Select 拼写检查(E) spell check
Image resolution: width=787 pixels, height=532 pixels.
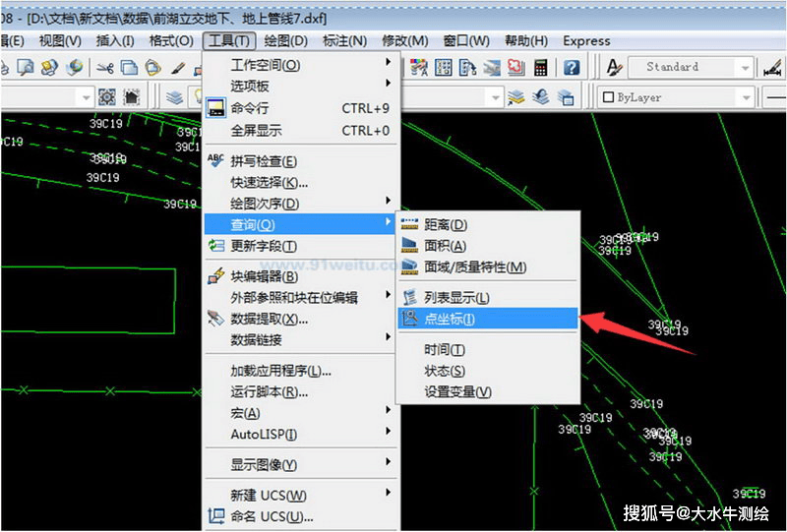[301, 161]
